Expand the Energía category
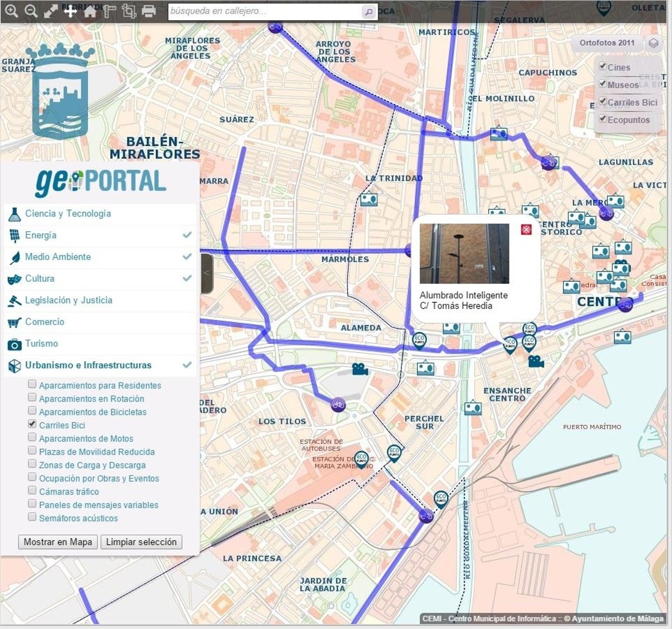This screenshot has height=629, width=672. pyautogui.click(x=40, y=235)
